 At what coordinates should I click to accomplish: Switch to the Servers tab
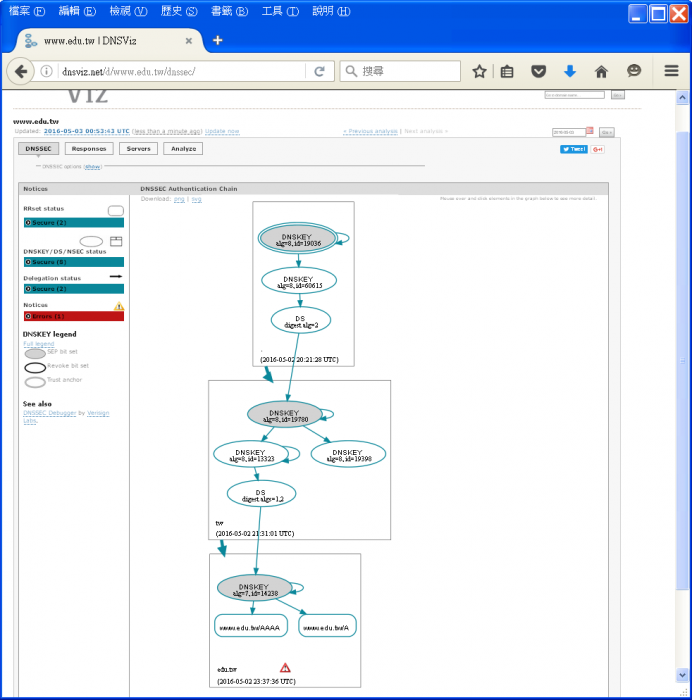(138, 149)
